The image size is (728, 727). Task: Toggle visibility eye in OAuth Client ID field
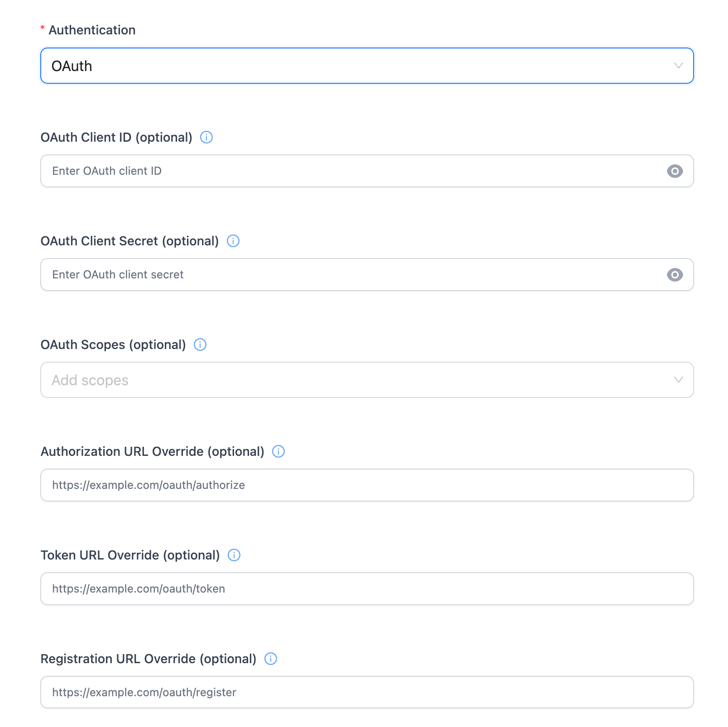click(675, 171)
